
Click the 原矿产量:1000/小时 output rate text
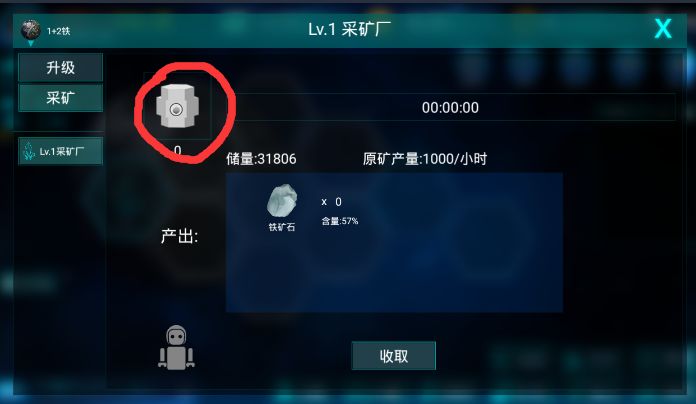click(425, 158)
